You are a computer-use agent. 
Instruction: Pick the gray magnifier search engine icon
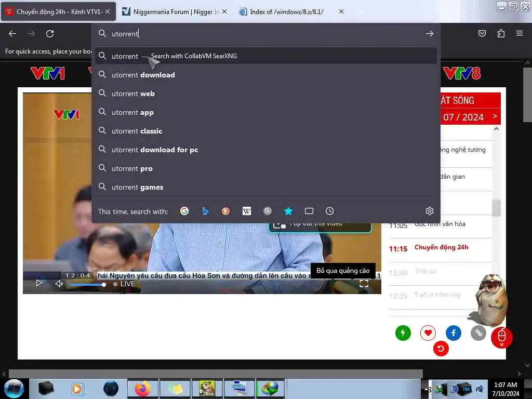pos(268,211)
